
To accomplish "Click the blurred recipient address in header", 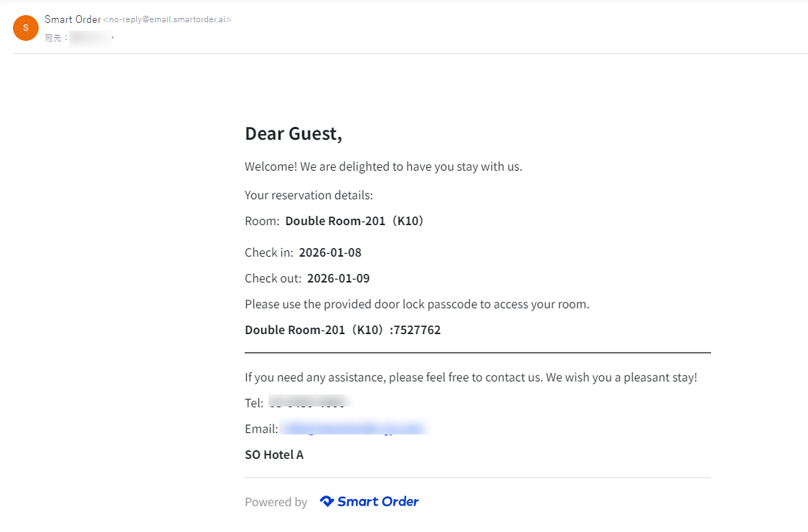I will pyautogui.click(x=91, y=38).
